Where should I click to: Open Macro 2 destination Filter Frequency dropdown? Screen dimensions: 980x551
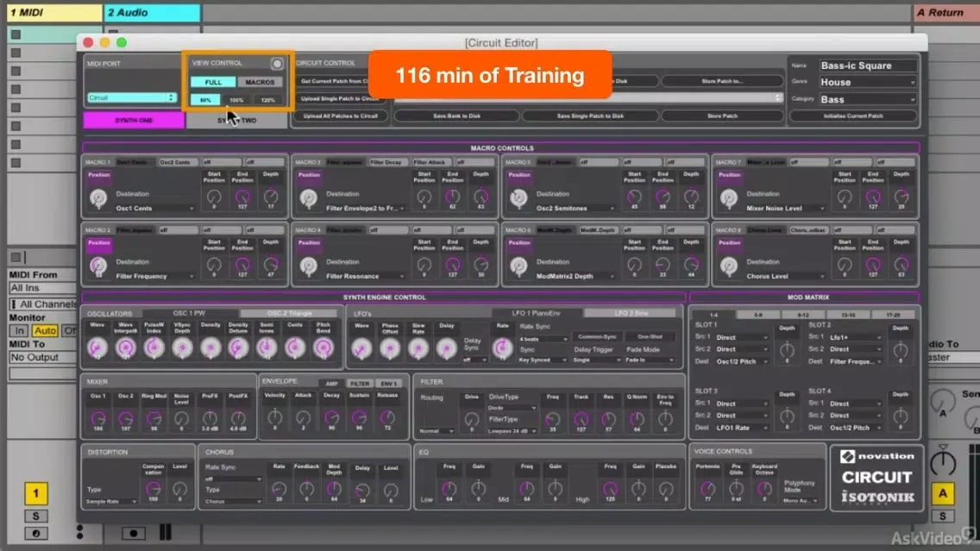pyautogui.click(x=154, y=276)
